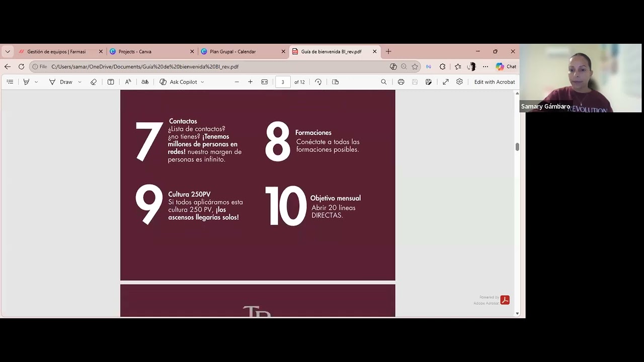Image resolution: width=644 pixels, height=362 pixels.
Task: Focus the page number field
Action: (283, 82)
